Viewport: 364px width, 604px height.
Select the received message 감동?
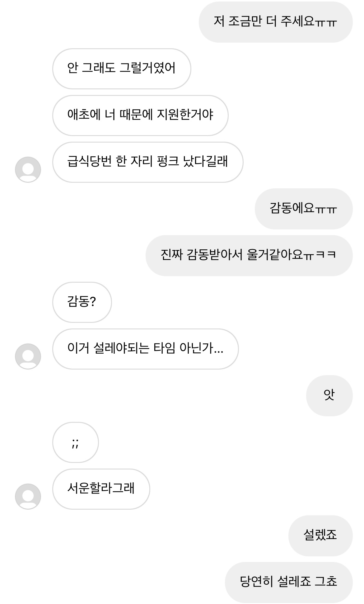coord(82,302)
